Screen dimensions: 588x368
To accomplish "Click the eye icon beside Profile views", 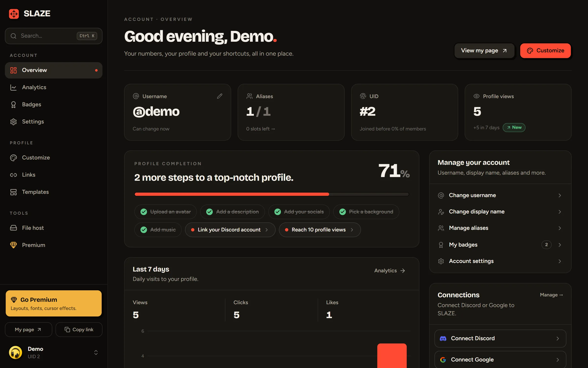I will 476,96.
